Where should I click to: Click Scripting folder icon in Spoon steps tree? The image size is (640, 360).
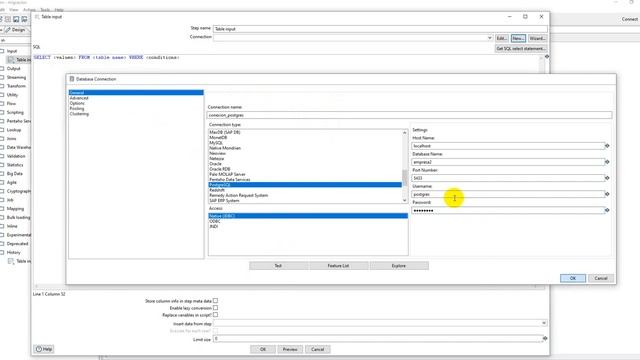(2, 112)
